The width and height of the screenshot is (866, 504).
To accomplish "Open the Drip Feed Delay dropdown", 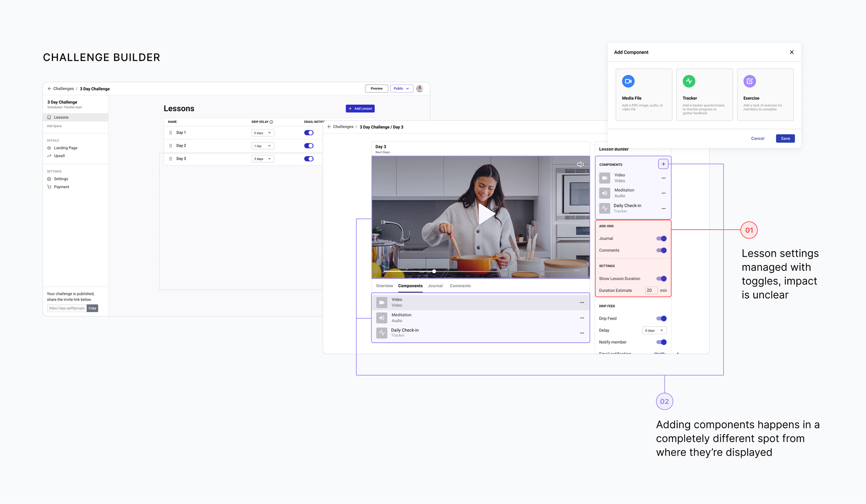I will [x=654, y=331].
